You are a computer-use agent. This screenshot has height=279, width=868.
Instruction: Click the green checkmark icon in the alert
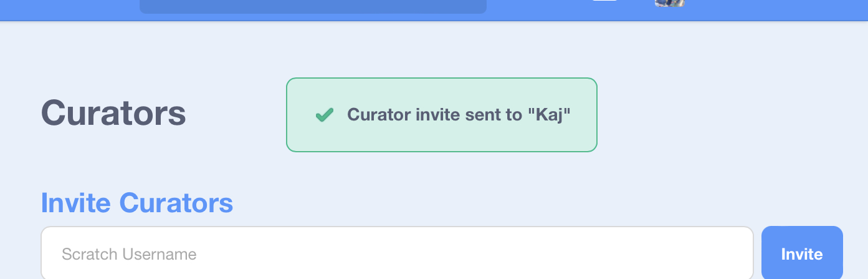point(325,115)
